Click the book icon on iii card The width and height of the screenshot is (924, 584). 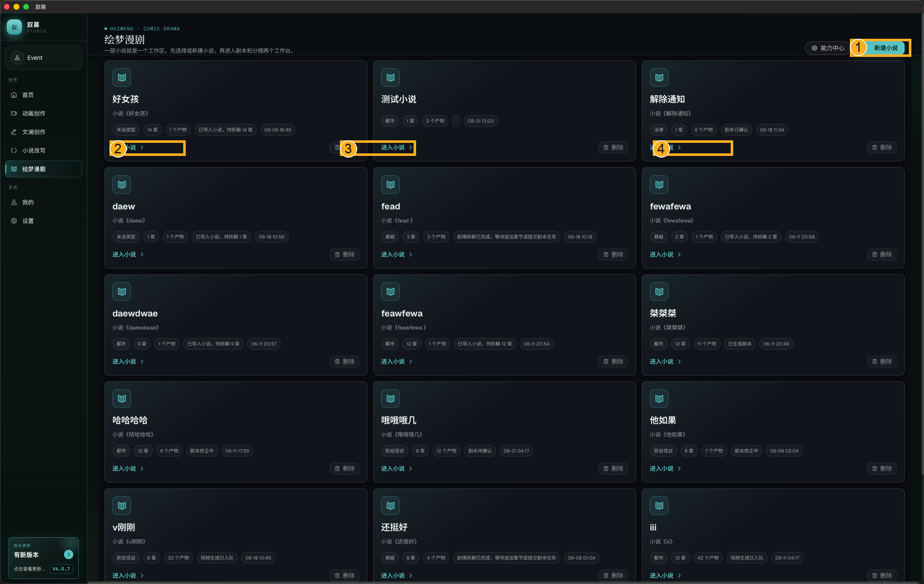click(659, 506)
